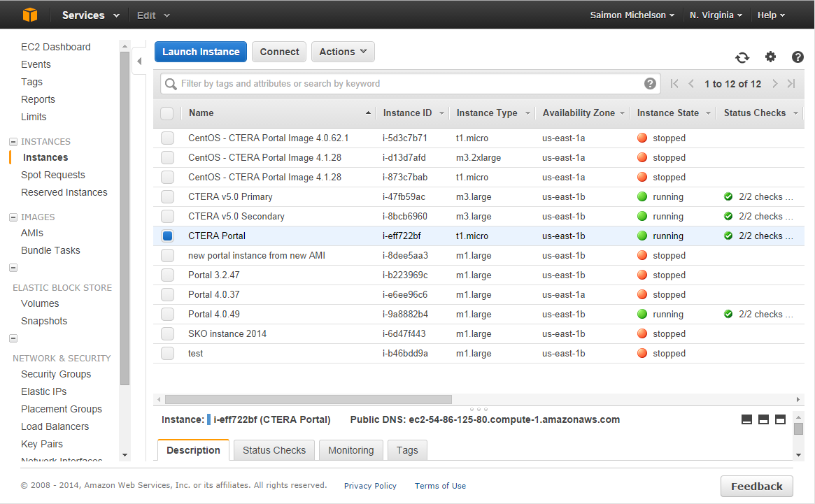Click the Name column sort arrow

(x=368, y=113)
